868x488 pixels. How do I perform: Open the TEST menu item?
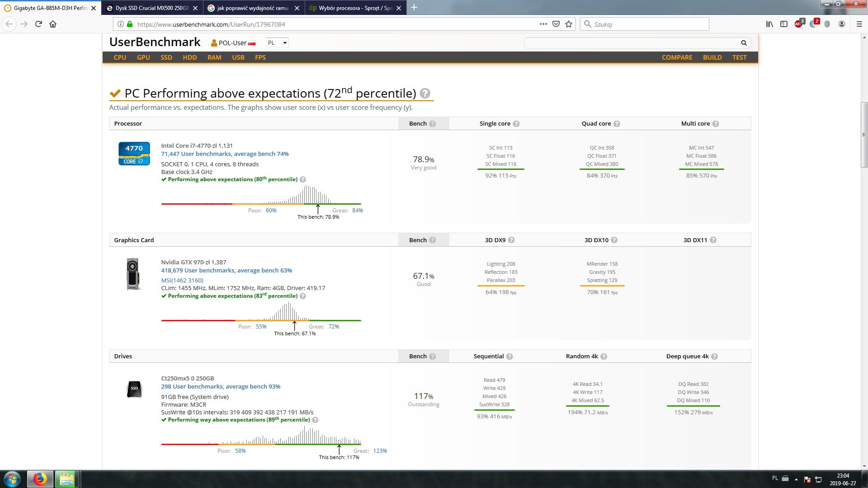point(739,57)
